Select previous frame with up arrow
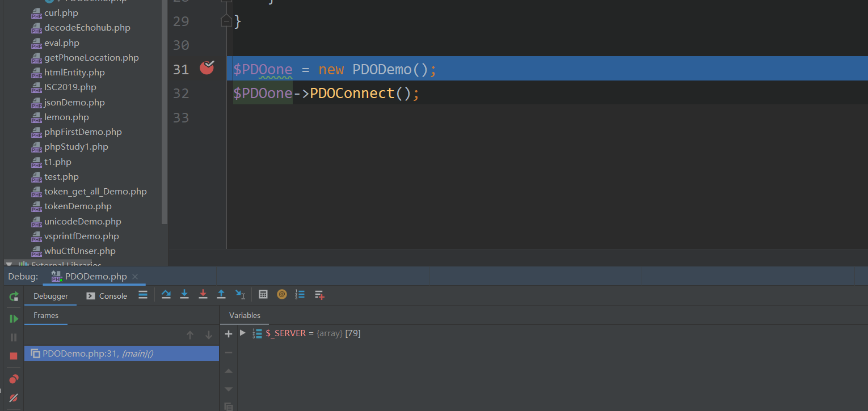The width and height of the screenshot is (868, 411). click(190, 335)
